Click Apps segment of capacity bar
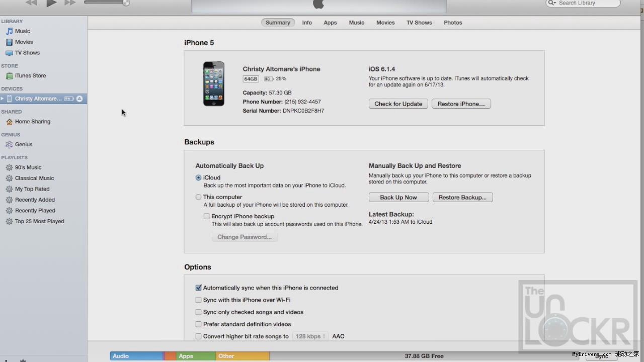644x362 pixels. coord(195,356)
